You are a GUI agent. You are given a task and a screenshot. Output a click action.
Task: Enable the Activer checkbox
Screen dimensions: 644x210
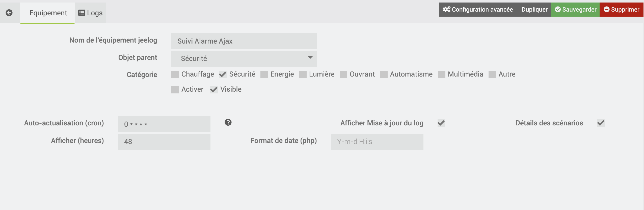tap(175, 90)
